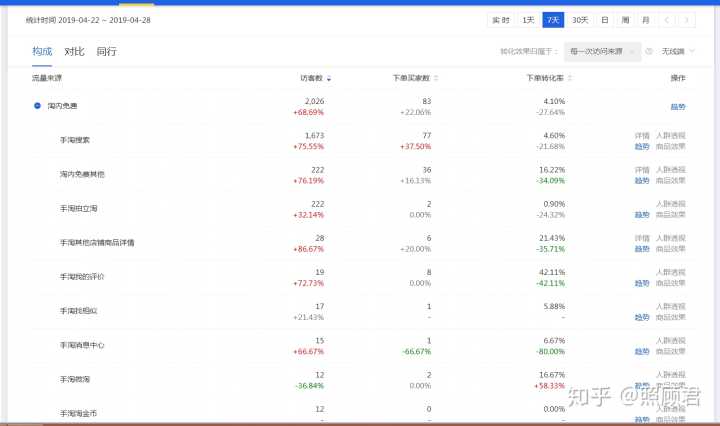This screenshot has width=720, height=426.
Task: Open the 无线端 device dropdown
Action: coord(678,51)
